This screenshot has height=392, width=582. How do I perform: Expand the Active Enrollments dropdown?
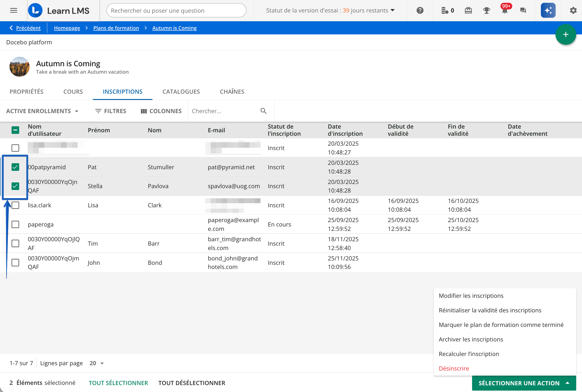tap(42, 111)
